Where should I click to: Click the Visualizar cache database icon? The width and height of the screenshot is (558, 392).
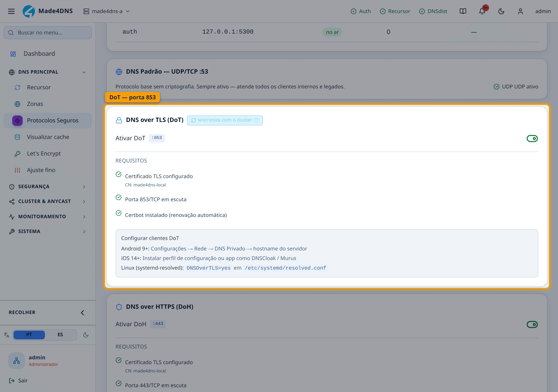pyautogui.click(x=17, y=137)
